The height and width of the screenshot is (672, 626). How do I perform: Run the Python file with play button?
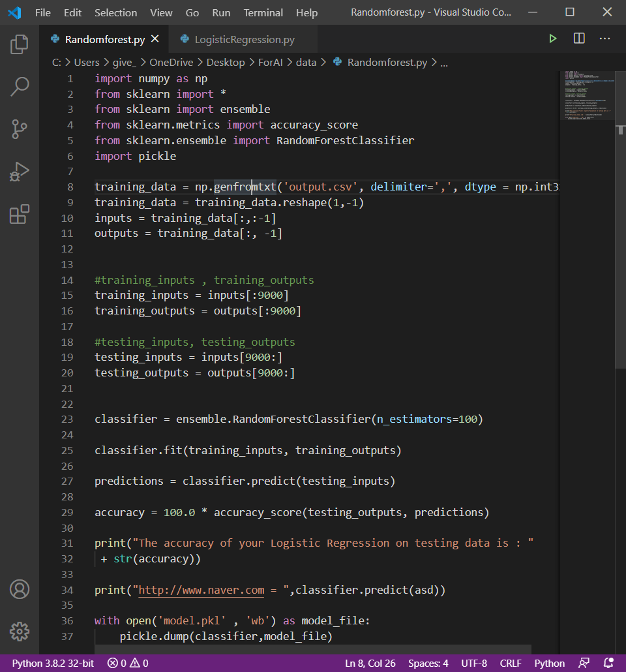[x=553, y=39]
